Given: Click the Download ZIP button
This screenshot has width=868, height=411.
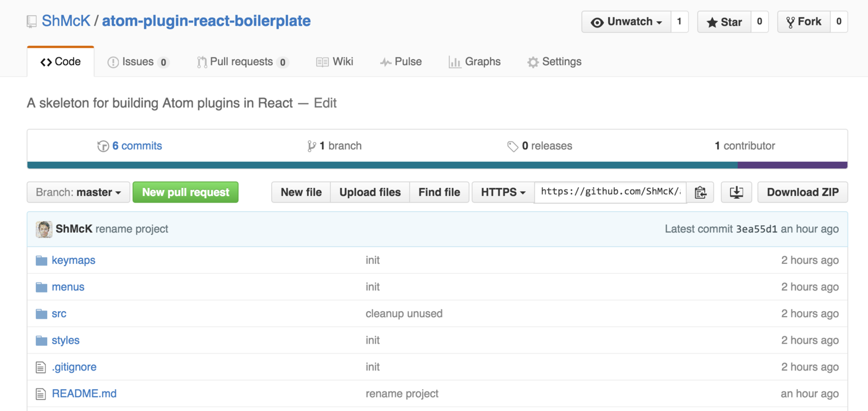Looking at the screenshot, I should [x=803, y=192].
